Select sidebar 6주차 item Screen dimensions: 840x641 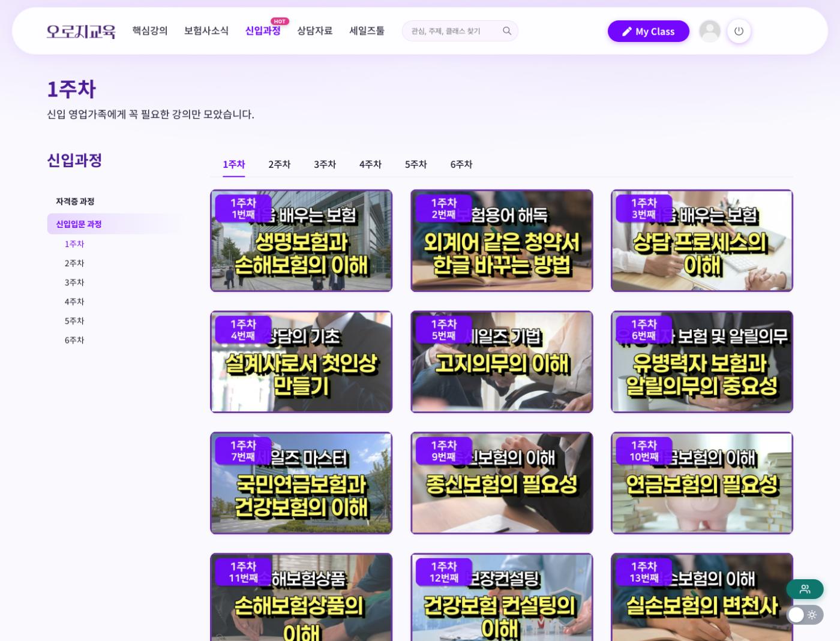coord(74,340)
